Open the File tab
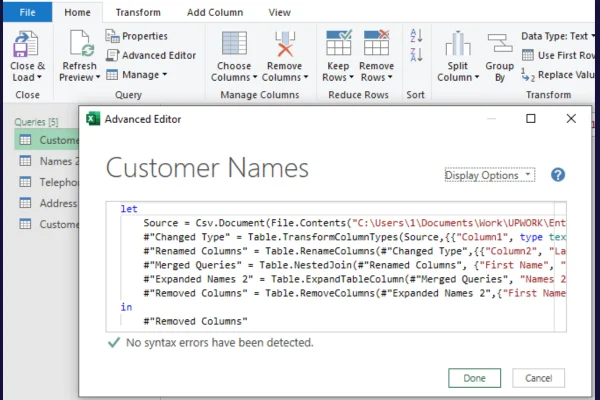 [27, 12]
